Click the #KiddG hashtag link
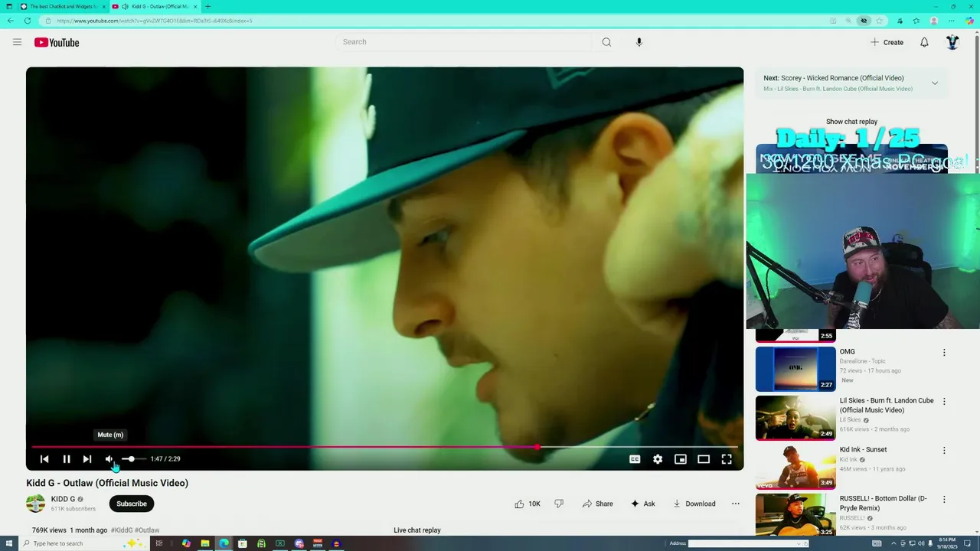 (122, 530)
